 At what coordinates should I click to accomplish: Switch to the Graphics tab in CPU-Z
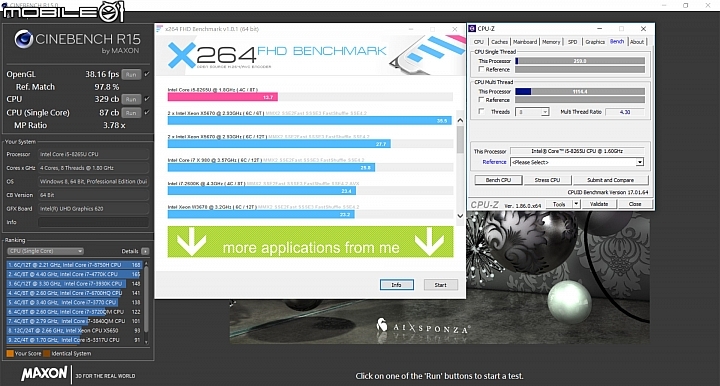tap(595, 42)
